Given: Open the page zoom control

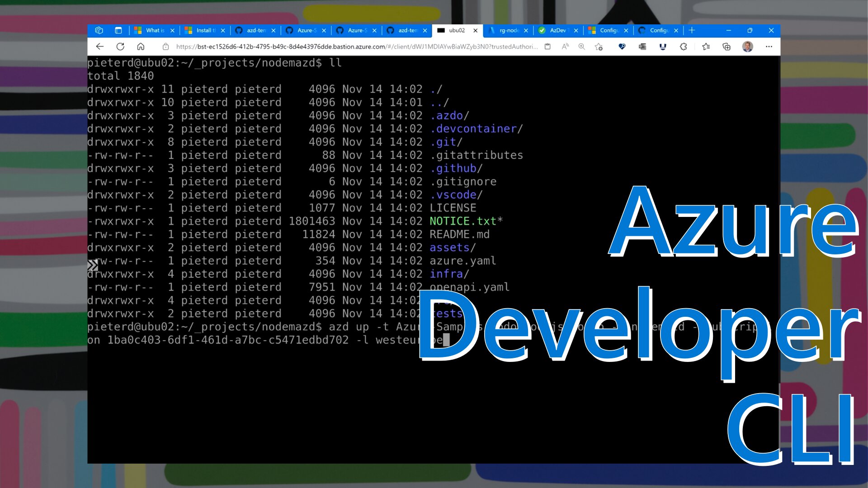Looking at the screenshot, I should tap(582, 47).
